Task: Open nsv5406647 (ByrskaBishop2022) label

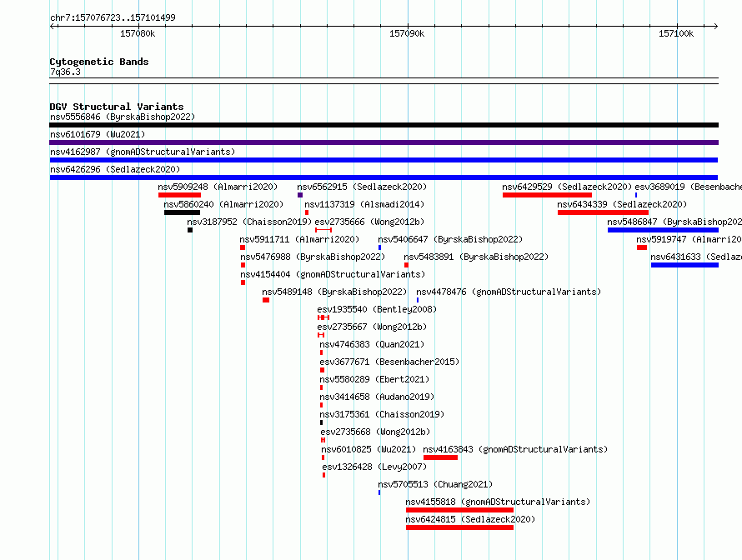Action: [450, 239]
